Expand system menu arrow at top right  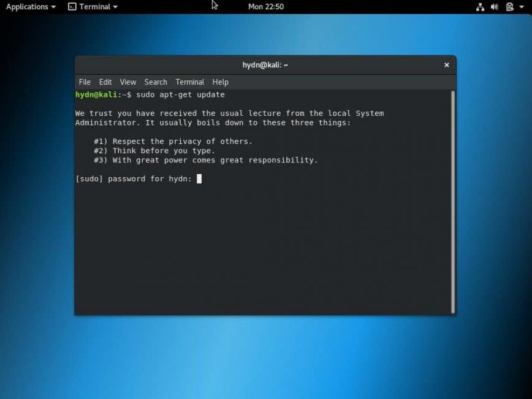522,7
